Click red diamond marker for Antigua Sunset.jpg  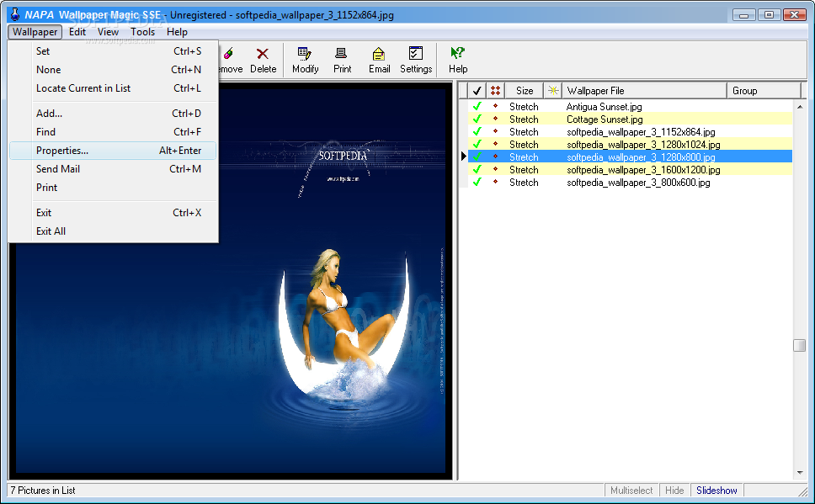pos(495,105)
